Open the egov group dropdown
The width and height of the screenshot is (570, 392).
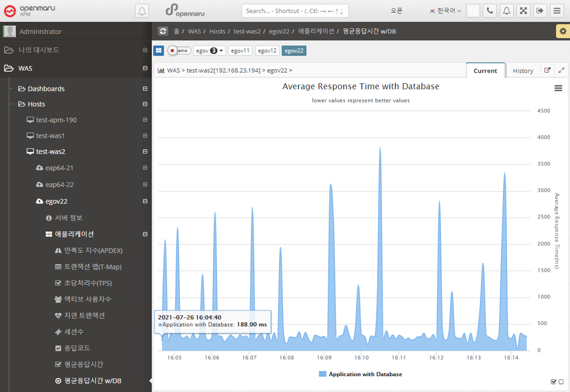coord(209,51)
